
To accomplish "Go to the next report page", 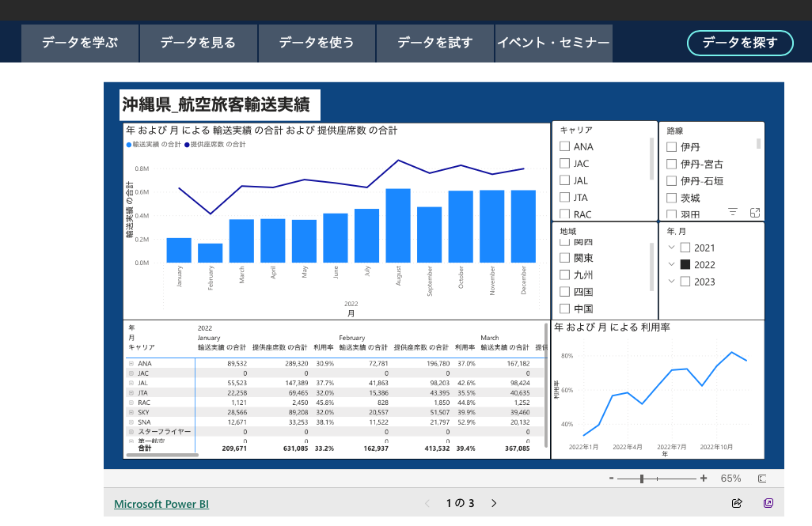I will pyautogui.click(x=495, y=503).
